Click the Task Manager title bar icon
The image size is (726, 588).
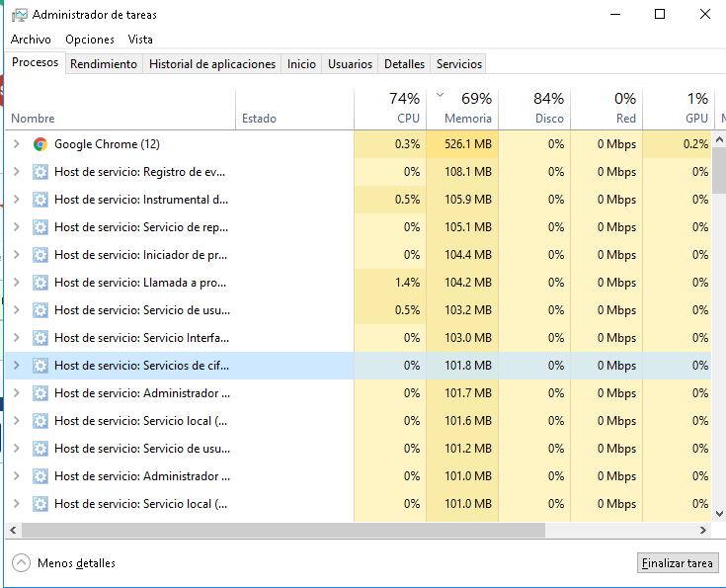pyautogui.click(x=20, y=15)
